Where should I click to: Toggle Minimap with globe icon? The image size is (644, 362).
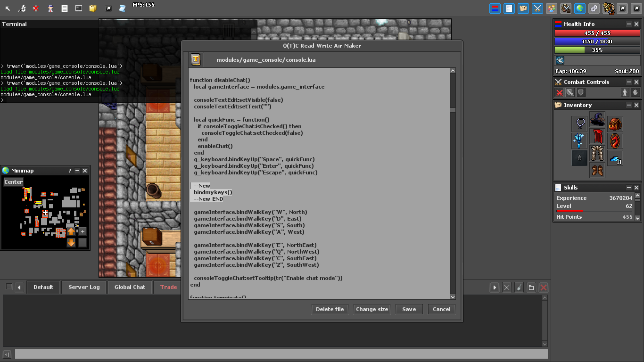[580, 8]
